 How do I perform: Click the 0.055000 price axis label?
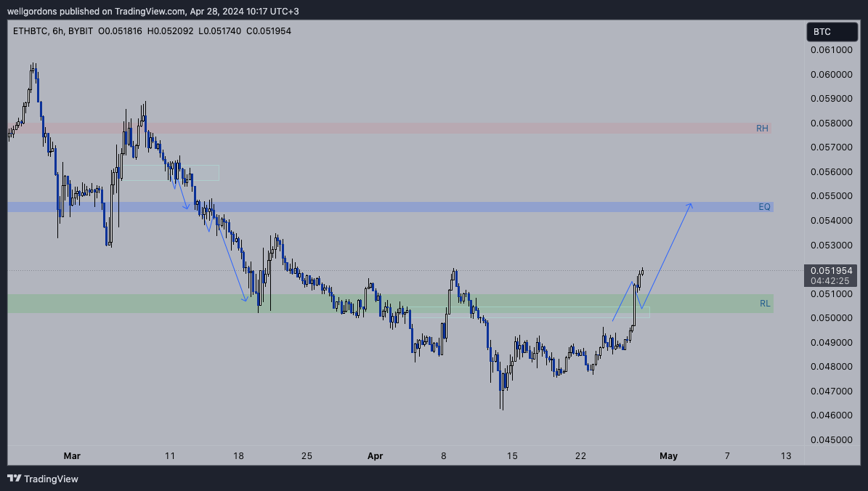pyautogui.click(x=831, y=196)
